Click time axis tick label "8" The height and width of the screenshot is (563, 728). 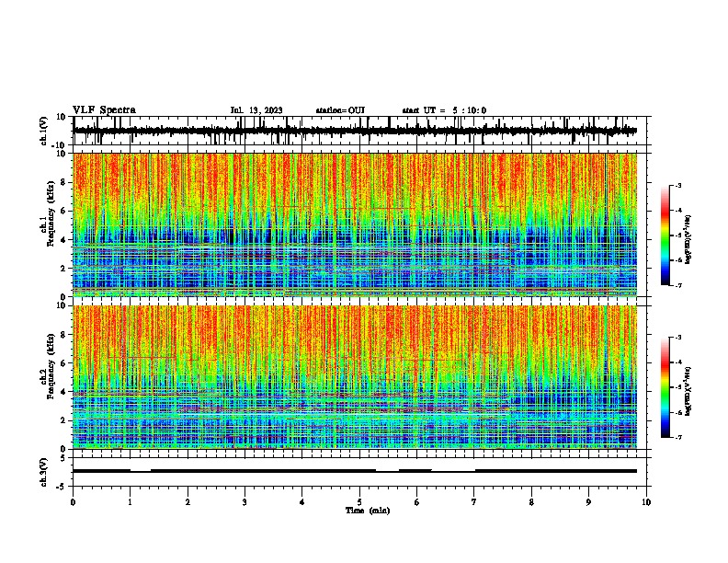click(531, 502)
